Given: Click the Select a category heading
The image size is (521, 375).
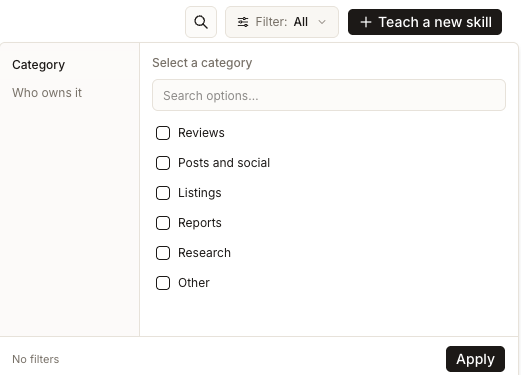Looking at the screenshot, I should 202,63.
